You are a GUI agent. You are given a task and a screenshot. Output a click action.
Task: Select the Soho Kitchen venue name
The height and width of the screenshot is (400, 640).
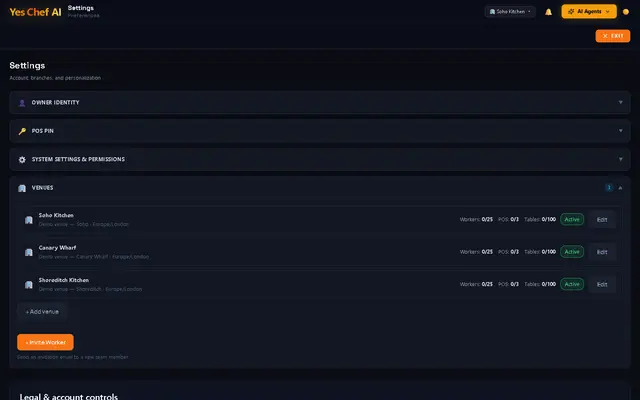(x=56, y=215)
